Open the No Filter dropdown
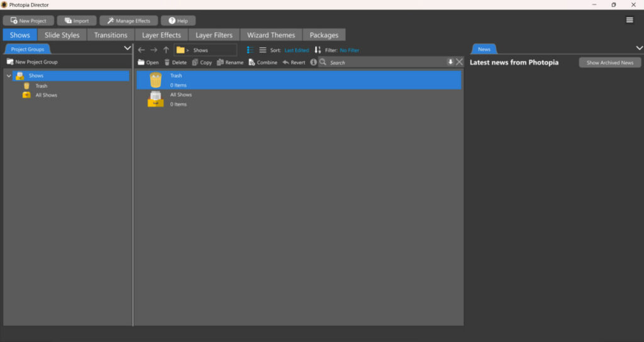Image resolution: width=644 pixels, height=342 pixels. point(350,50)
